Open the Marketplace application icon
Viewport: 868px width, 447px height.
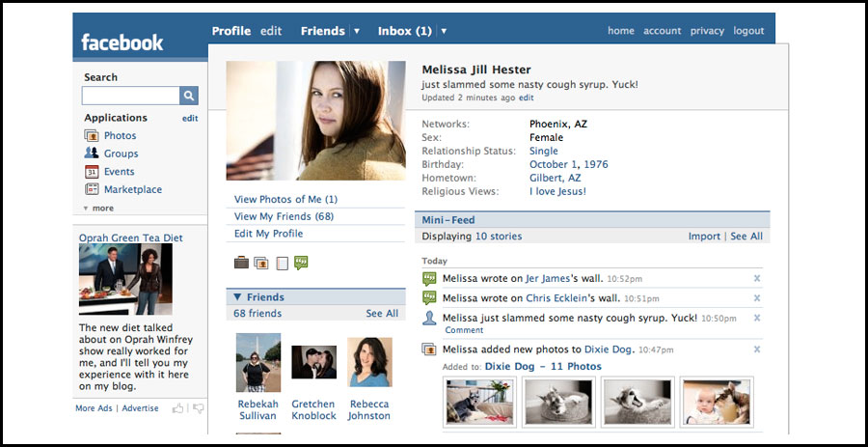click(x=92, y=189)
